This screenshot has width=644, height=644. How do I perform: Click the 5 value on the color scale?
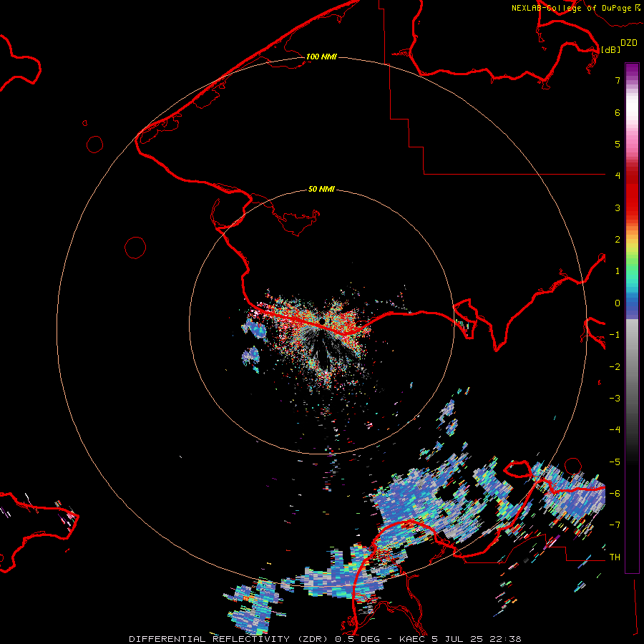[x=618, y=144]
